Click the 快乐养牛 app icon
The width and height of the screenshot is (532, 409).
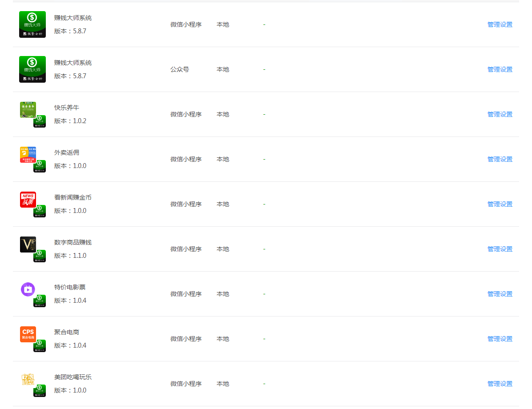click(32, 114)
